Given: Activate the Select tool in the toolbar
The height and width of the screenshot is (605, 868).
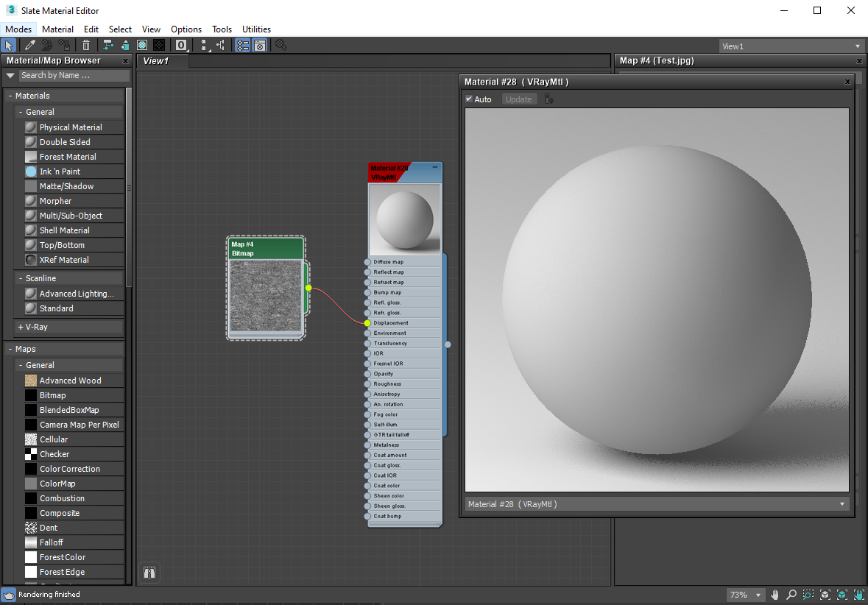Looking at the screenshot, I should coord(9,45).
